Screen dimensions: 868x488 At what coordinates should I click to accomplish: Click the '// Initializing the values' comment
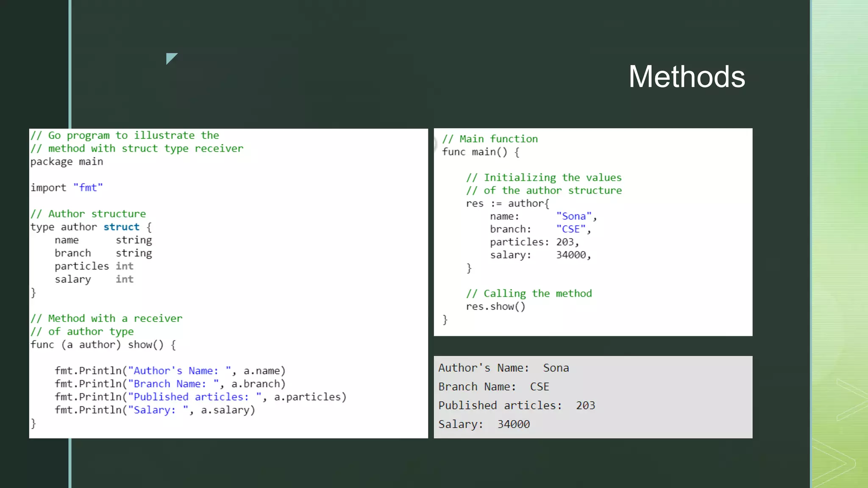[544, 178]
